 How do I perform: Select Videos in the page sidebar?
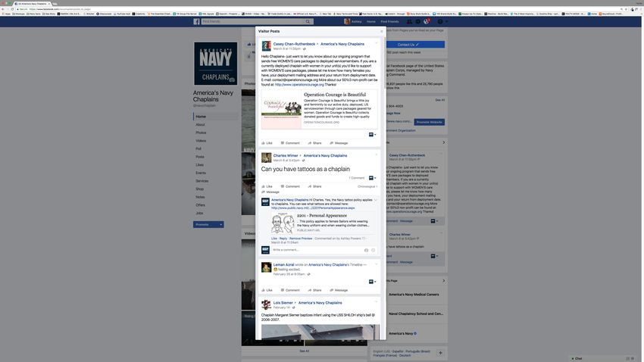(201, 141)
